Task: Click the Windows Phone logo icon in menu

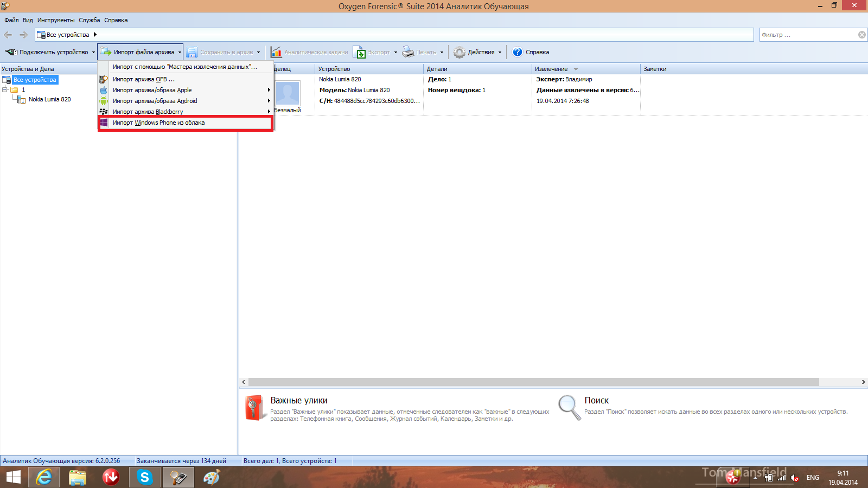Action: tap(104, 123)
